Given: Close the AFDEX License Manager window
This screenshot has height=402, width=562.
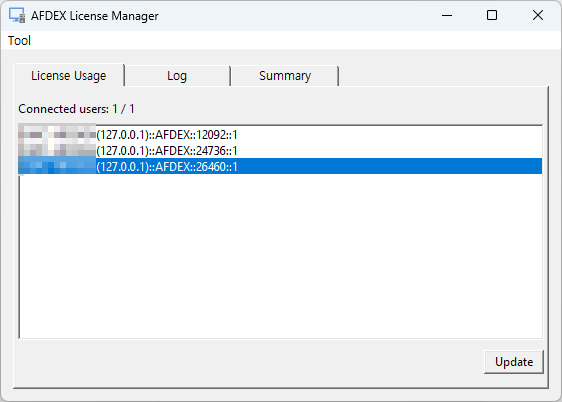Looking at the screenshot, I should (x=538, y=15).
